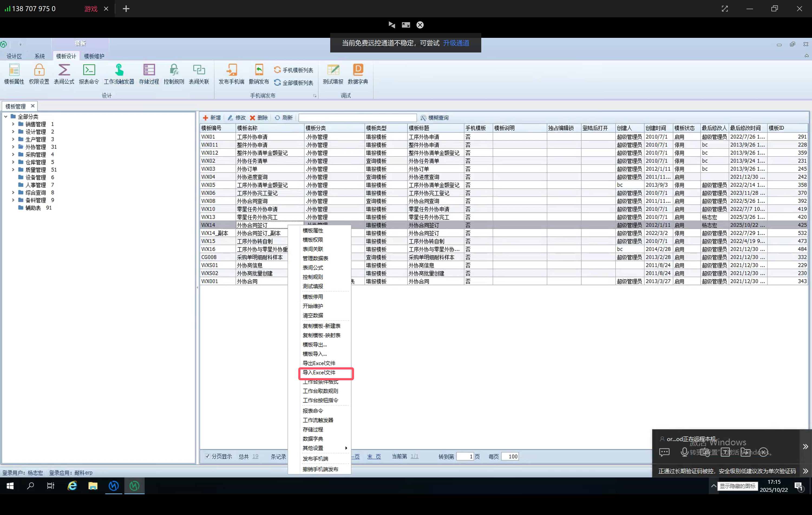Choose 导入Excel文件 from context menu

click(x=319, y=372)
